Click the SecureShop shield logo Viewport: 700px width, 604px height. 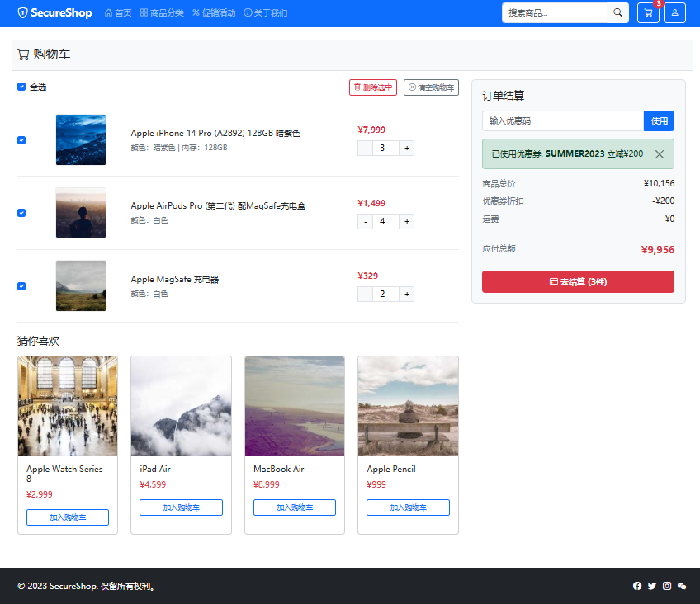[22, 13]
